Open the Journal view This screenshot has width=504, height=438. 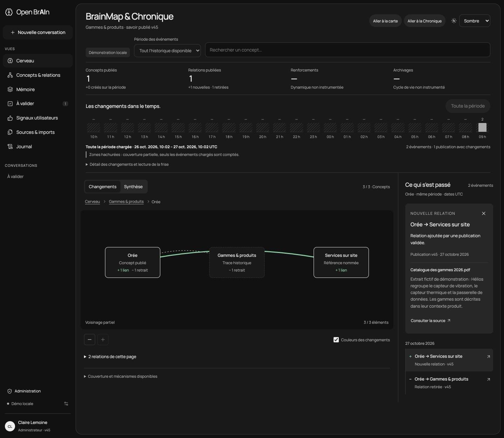pyautogui.click(x=38, y=146)
